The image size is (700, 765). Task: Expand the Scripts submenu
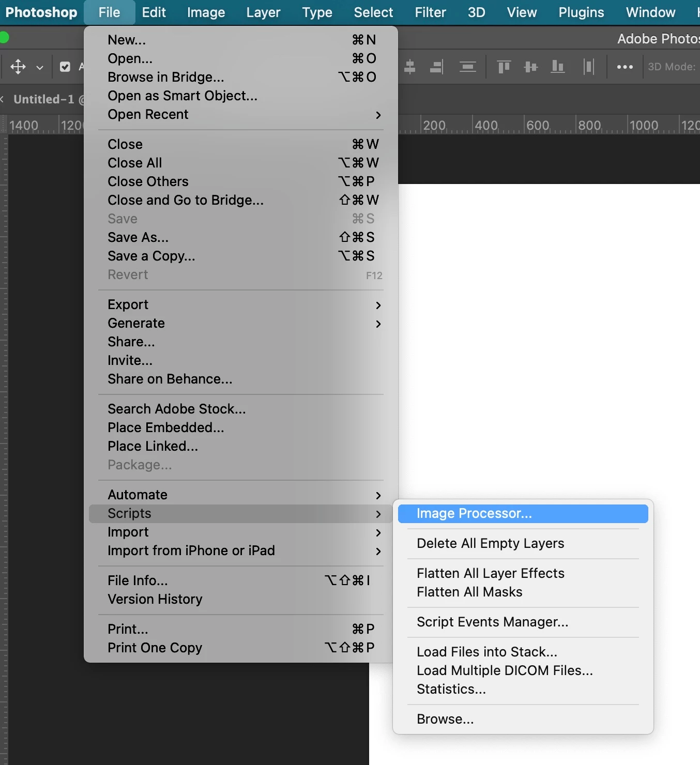click(x=241, y=513)
